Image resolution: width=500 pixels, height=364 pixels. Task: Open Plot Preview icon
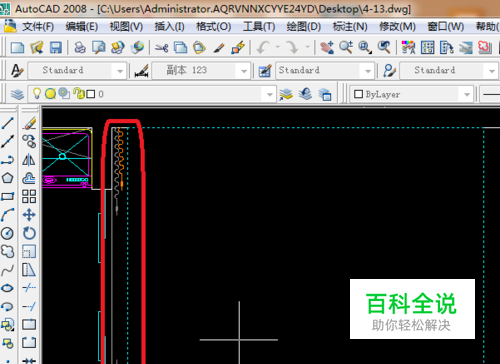(x=99, y=48)
